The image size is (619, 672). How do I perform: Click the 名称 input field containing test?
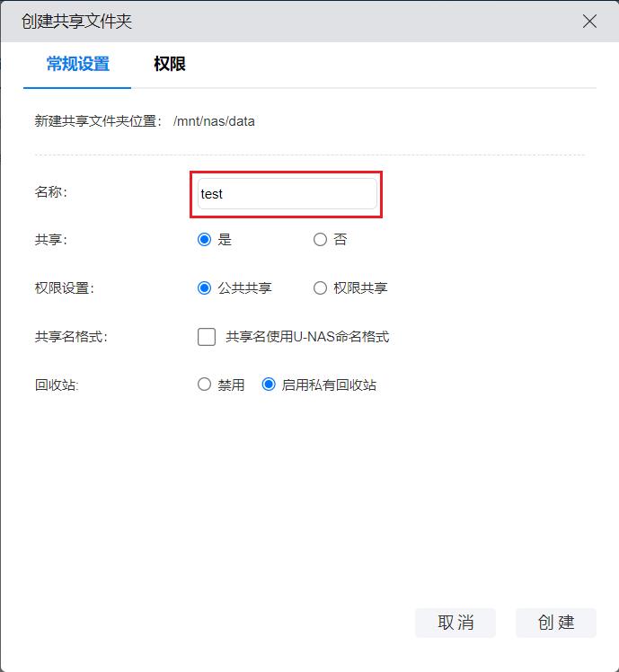(x=287, y=194)
